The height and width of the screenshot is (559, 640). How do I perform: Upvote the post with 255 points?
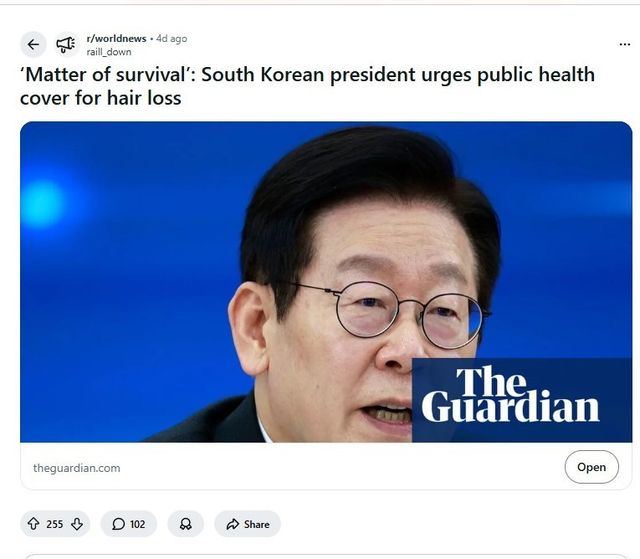pos(33,524)
